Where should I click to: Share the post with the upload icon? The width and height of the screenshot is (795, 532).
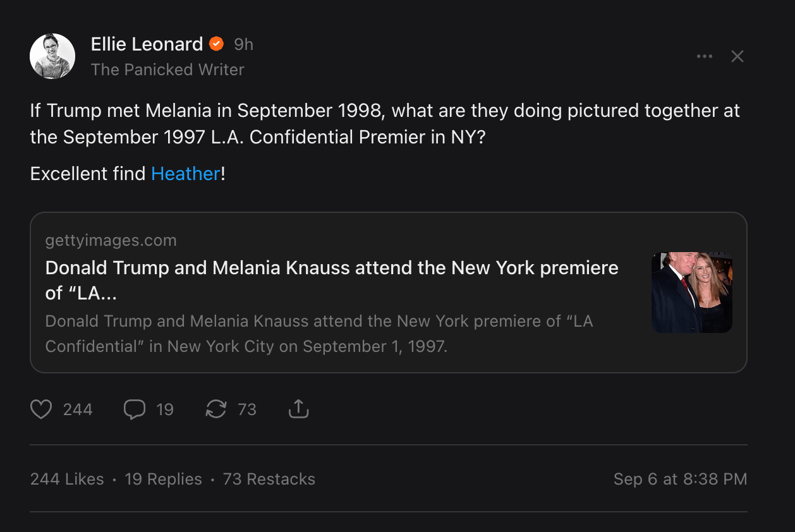(298, 409)
